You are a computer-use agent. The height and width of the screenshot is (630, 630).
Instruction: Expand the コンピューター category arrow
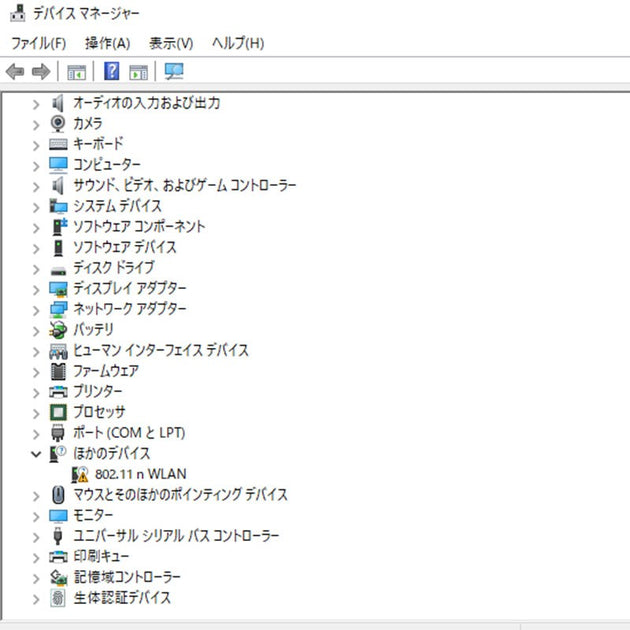(x=36, y=166)
